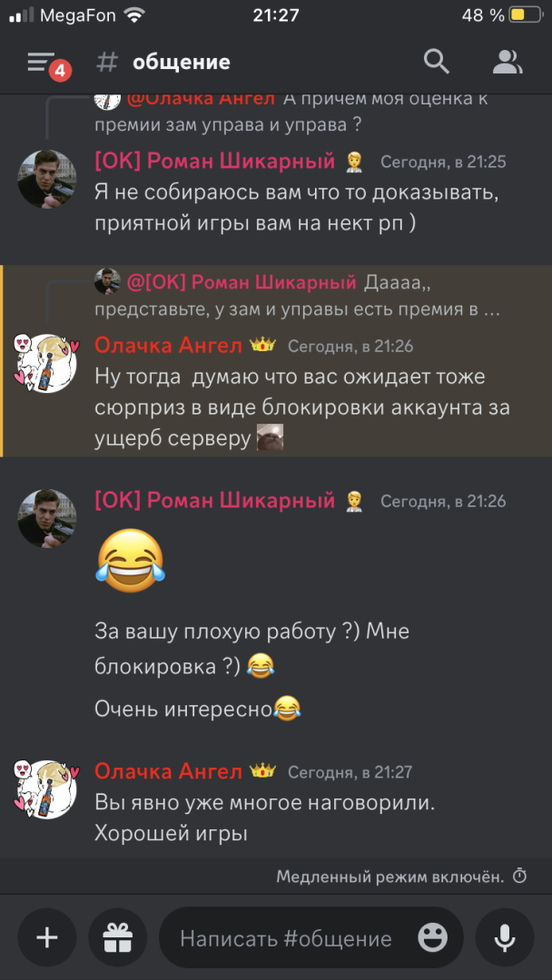Open the channel list hamburger menu

point(41,62)
